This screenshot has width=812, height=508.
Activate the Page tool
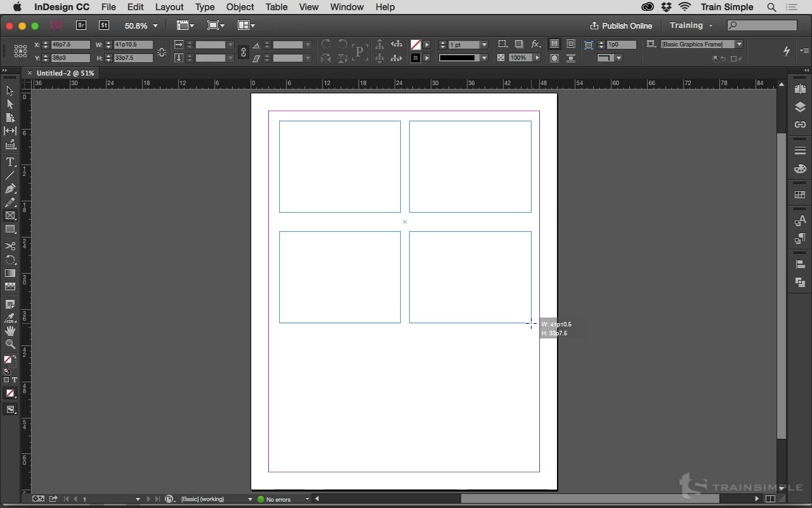(10, 117)
